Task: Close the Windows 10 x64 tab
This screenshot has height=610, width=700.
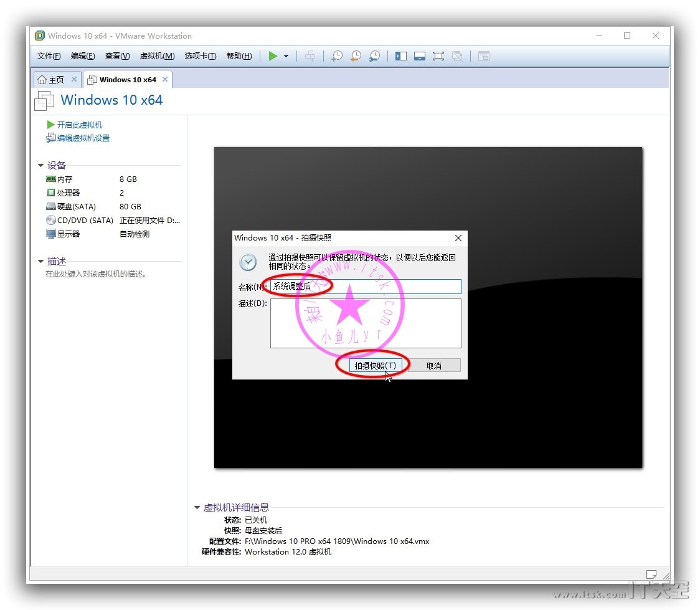Action: coord(165,79)
